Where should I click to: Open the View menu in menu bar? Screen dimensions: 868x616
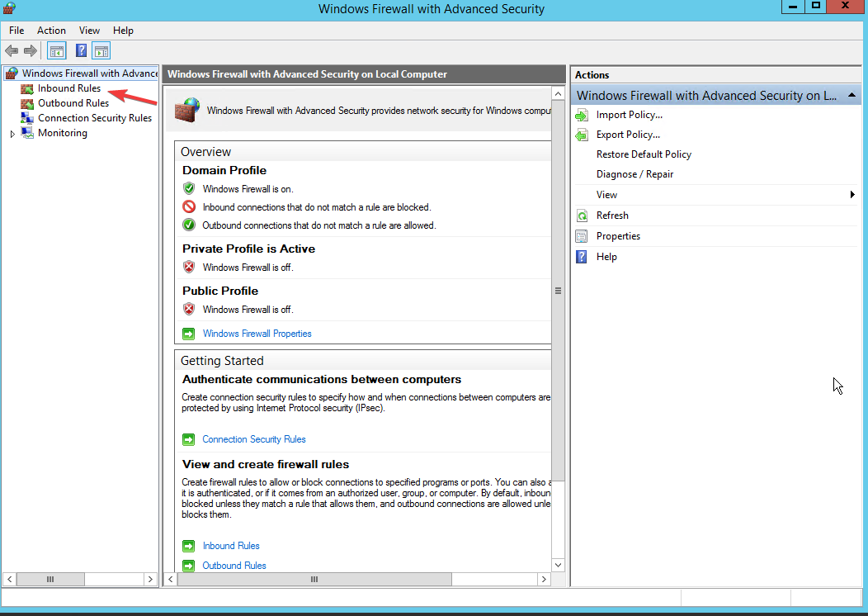pyautogui.click(x=89, y=31)
